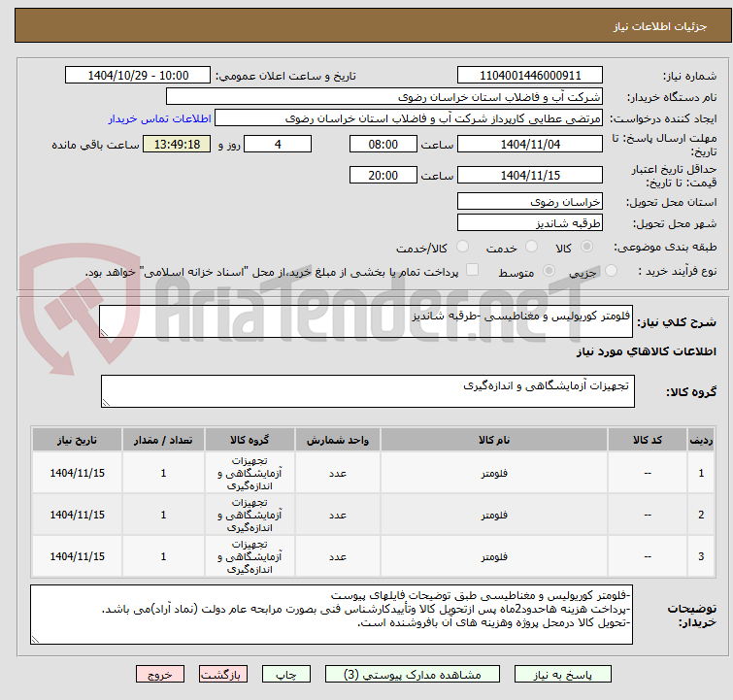The width and height of the screenshot is (733, 700).
Task: Select the خدمت radio button
Action: point(531,247)
